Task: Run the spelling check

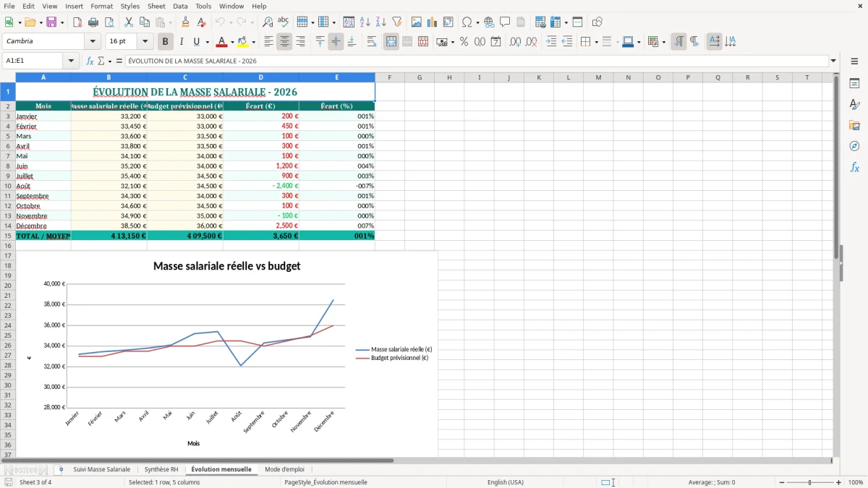Action: coord(284,22)
